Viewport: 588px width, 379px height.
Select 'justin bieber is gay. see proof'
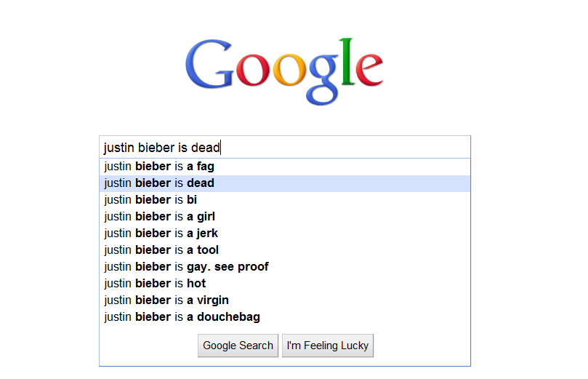point(186,267)
